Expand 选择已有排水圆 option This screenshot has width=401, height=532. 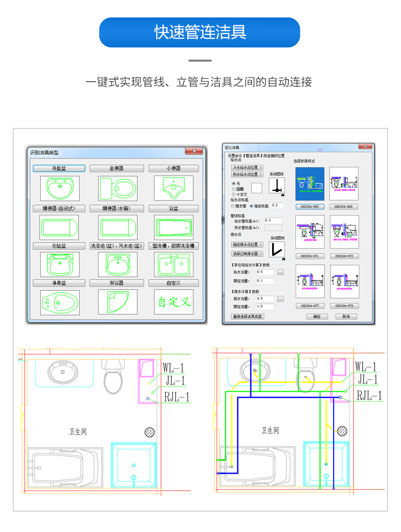[x=247, y=254]
